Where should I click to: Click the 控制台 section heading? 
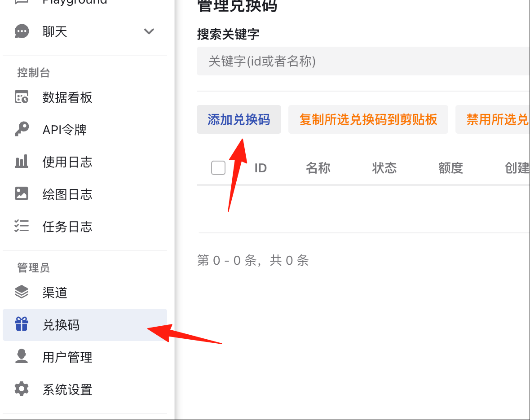tap(34, 72)
